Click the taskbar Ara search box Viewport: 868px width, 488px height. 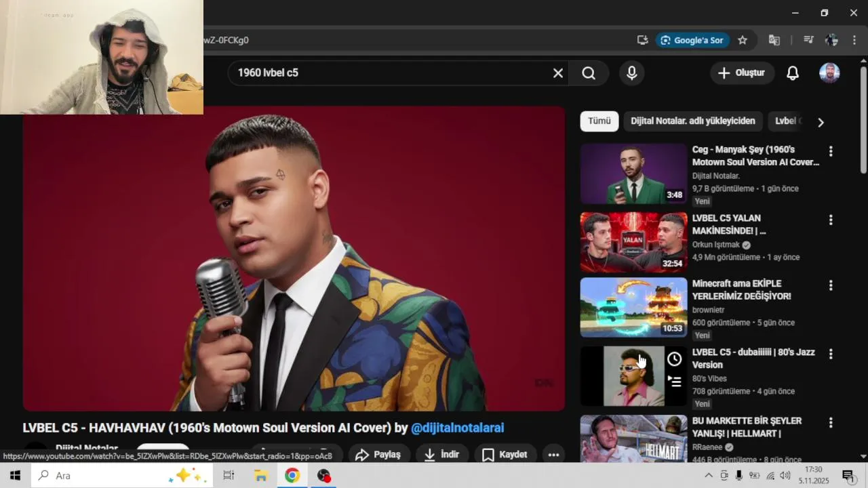[x=122, y=475]
